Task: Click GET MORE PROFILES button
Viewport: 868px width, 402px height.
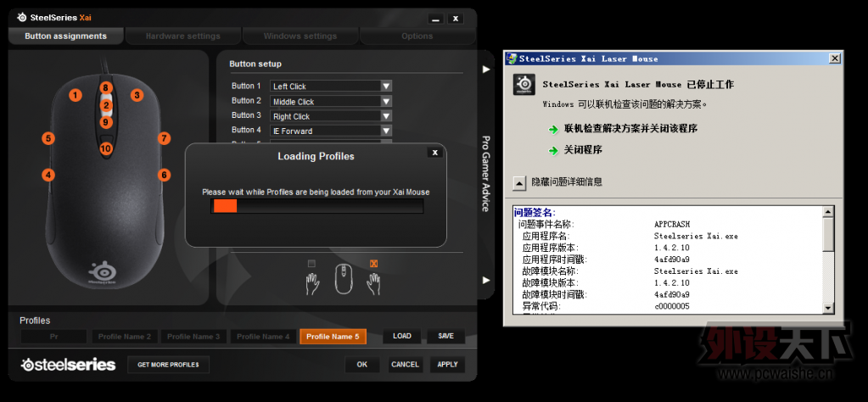Action: [168, 365]
